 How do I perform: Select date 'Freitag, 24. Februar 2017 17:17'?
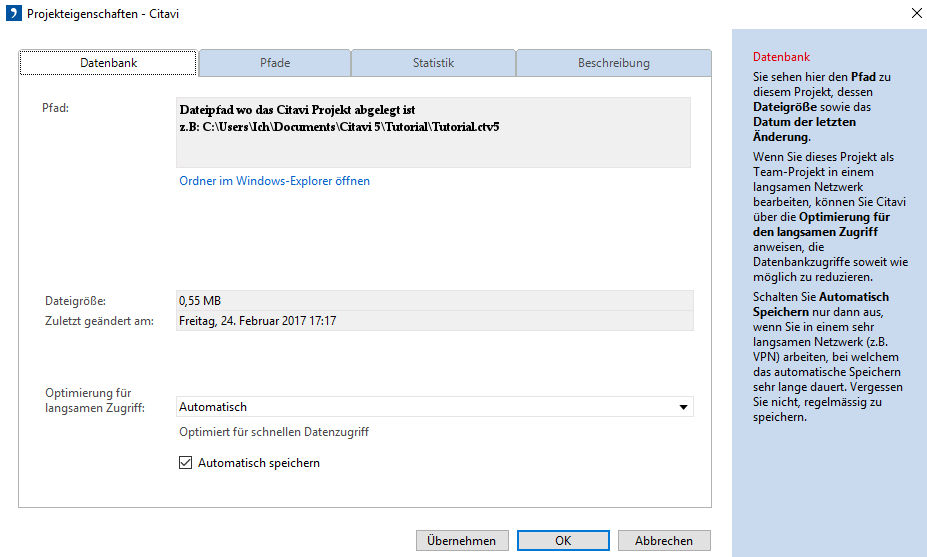pyautogui.click(x=257, y=320)
